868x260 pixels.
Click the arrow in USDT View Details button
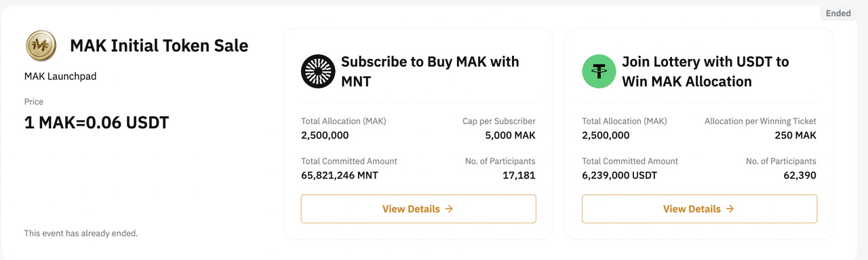click(730, 209)
